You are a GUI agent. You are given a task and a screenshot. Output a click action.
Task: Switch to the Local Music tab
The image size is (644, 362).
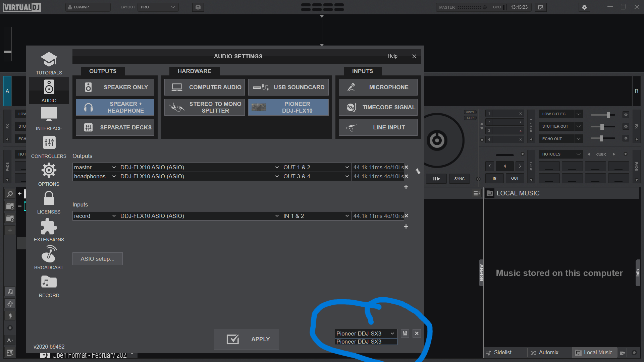594,353
